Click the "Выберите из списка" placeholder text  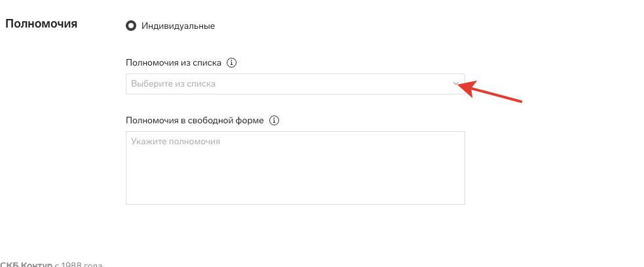pos(173,84)
